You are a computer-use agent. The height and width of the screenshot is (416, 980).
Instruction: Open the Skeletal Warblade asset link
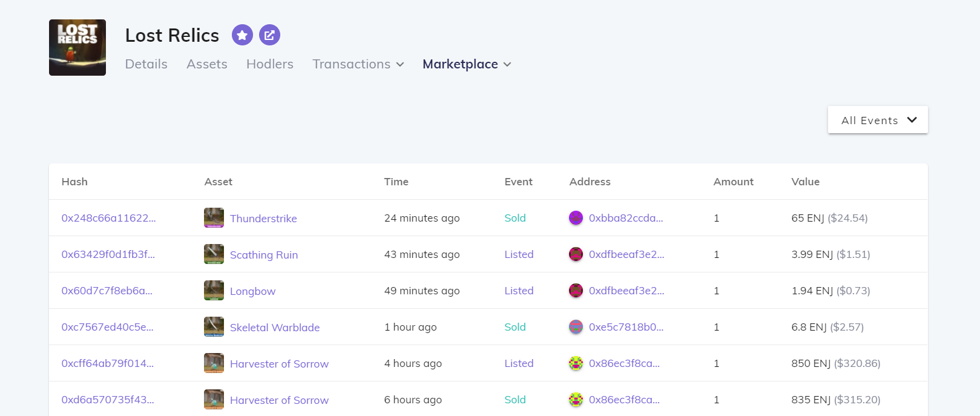pos(275,328)
